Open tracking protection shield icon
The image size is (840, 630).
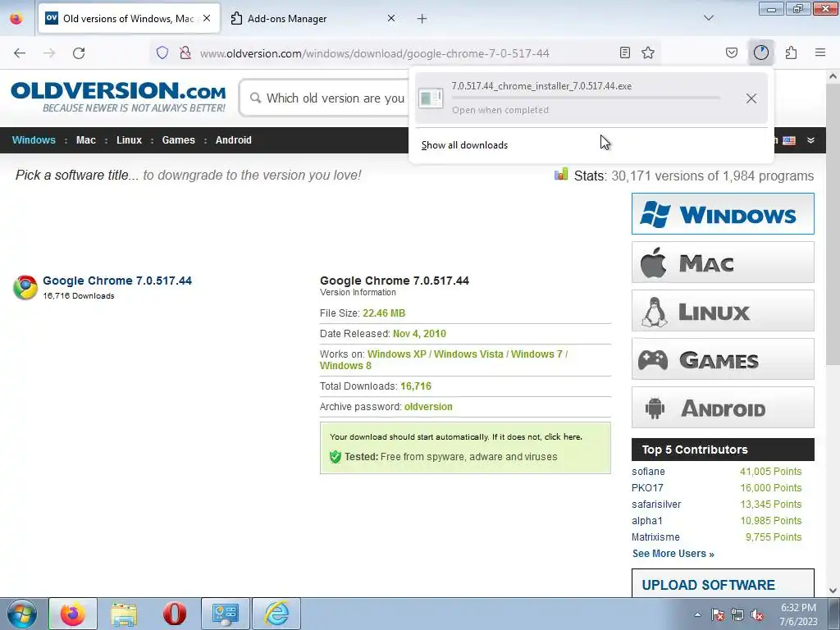(162, 52)
